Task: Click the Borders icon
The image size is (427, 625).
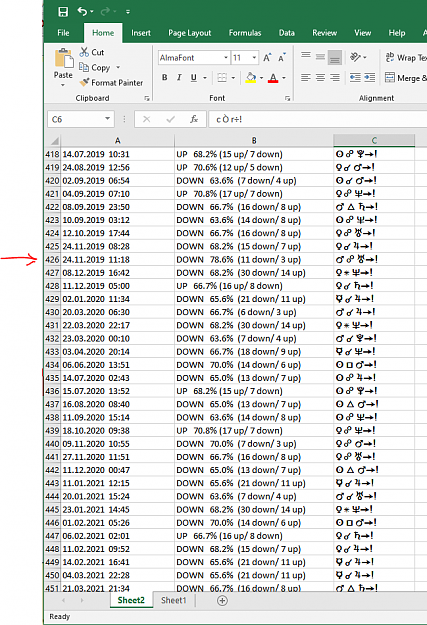Action: coord(222,77)
